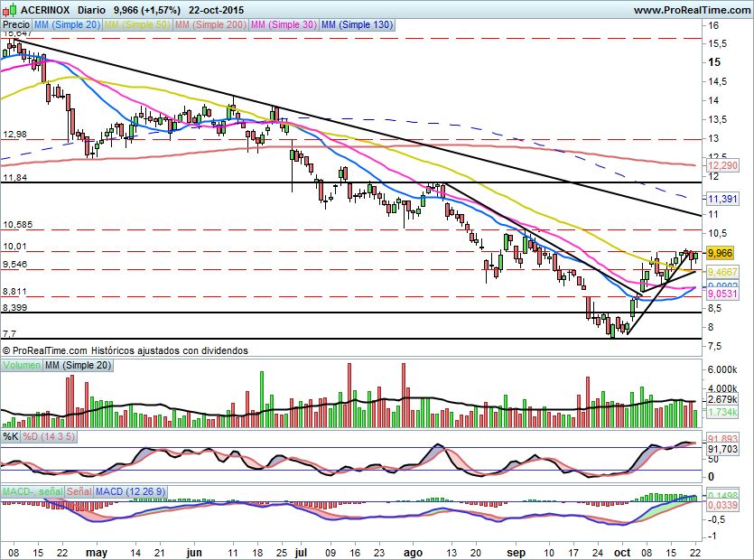
Task: Select the volume MM (Simple 20) label
Action: tap(79, 364)
